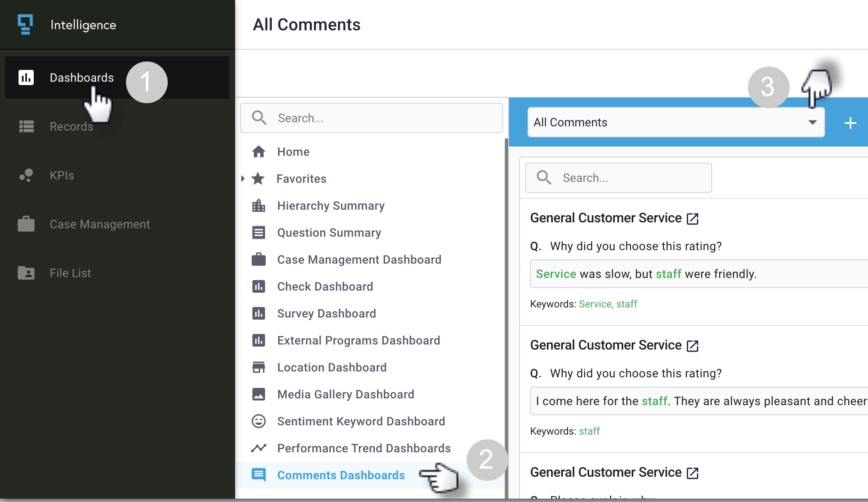
Task: Open the Dashboards section in sidebar
Action: point(81,77)
